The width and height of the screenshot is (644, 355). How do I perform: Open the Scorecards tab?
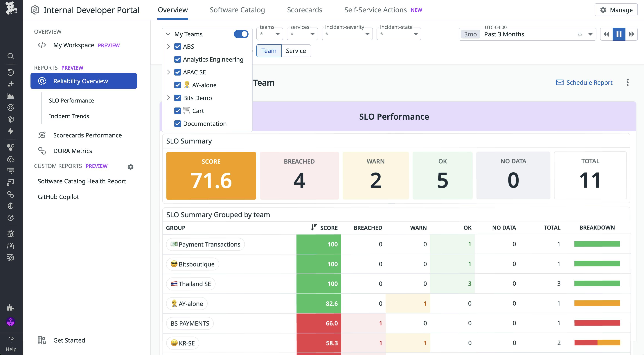tap(305, 10)
